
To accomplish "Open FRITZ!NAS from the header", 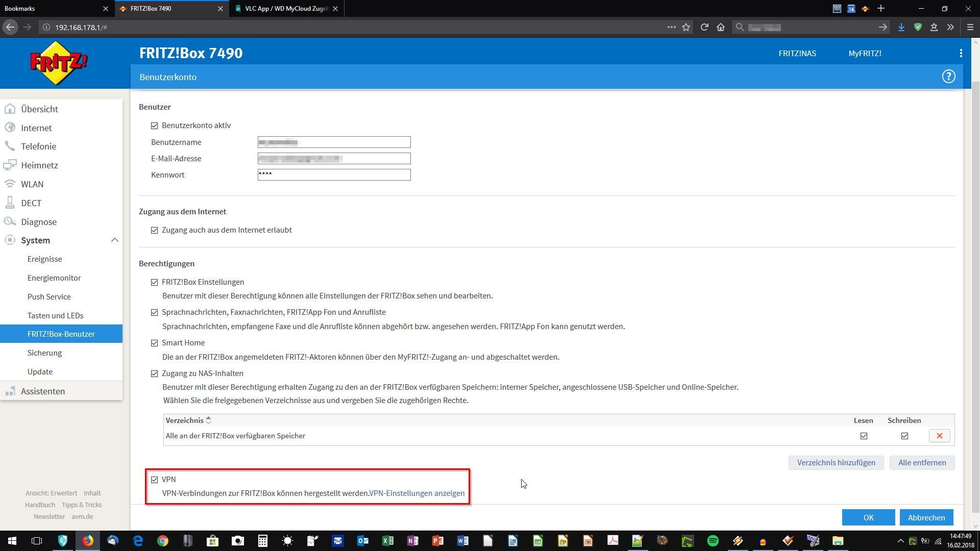I will (x=797, y=53).
